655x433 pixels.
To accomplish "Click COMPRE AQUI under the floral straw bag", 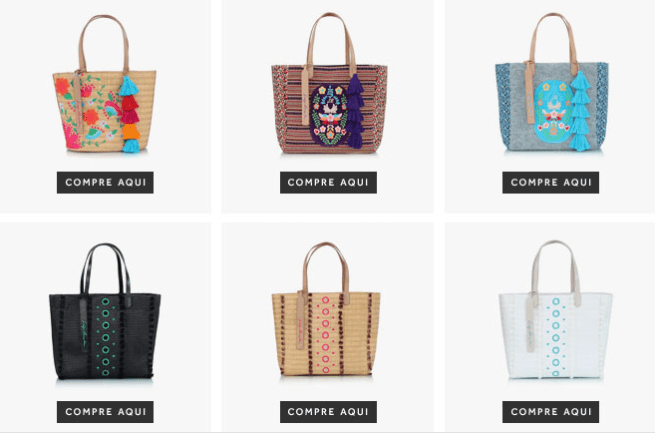I will (105, 182).
